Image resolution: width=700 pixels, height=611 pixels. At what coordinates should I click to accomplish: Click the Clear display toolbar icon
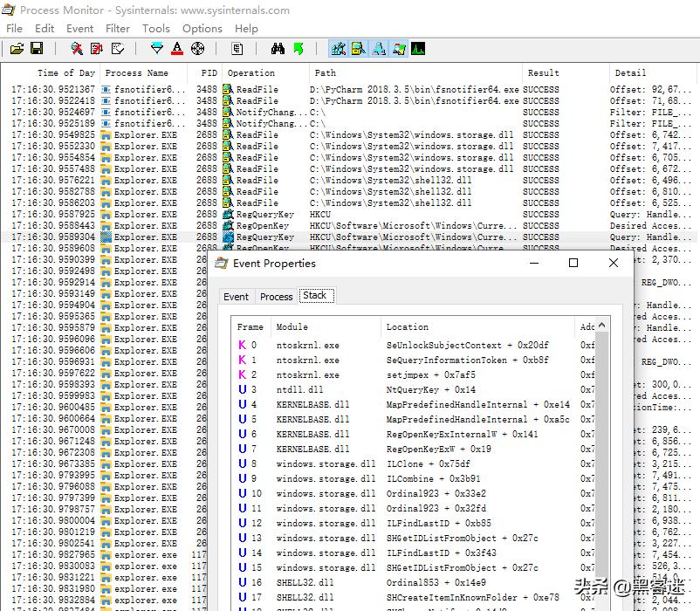tap(118, 49)
